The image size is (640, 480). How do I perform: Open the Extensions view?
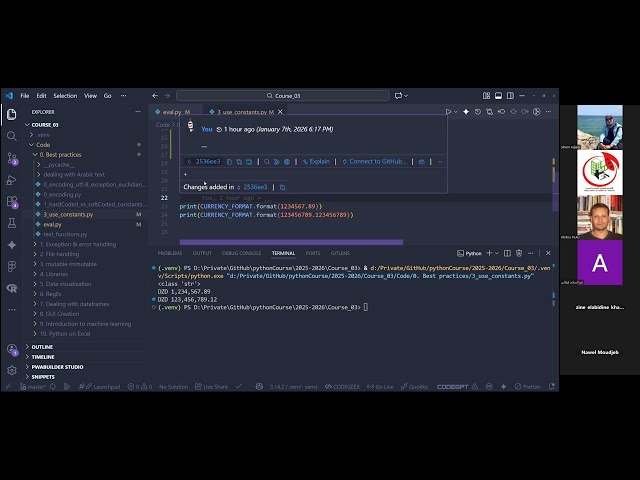11,202
